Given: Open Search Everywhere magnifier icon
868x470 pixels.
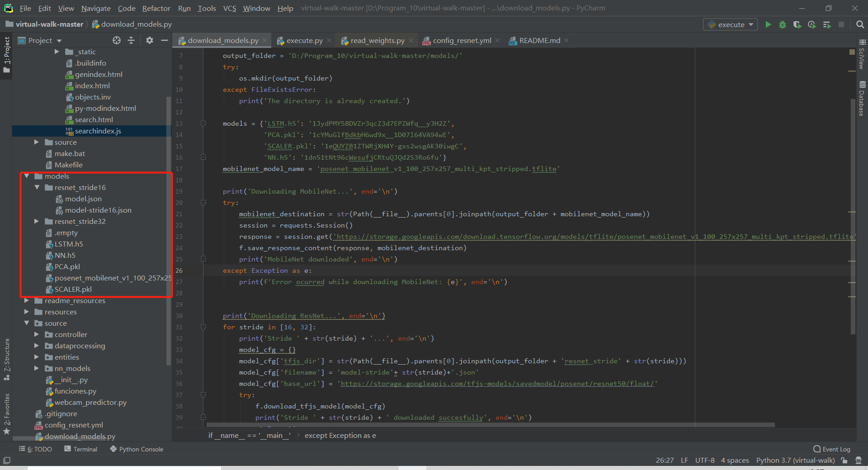Looking at the screenshot, I should (860, 24).
